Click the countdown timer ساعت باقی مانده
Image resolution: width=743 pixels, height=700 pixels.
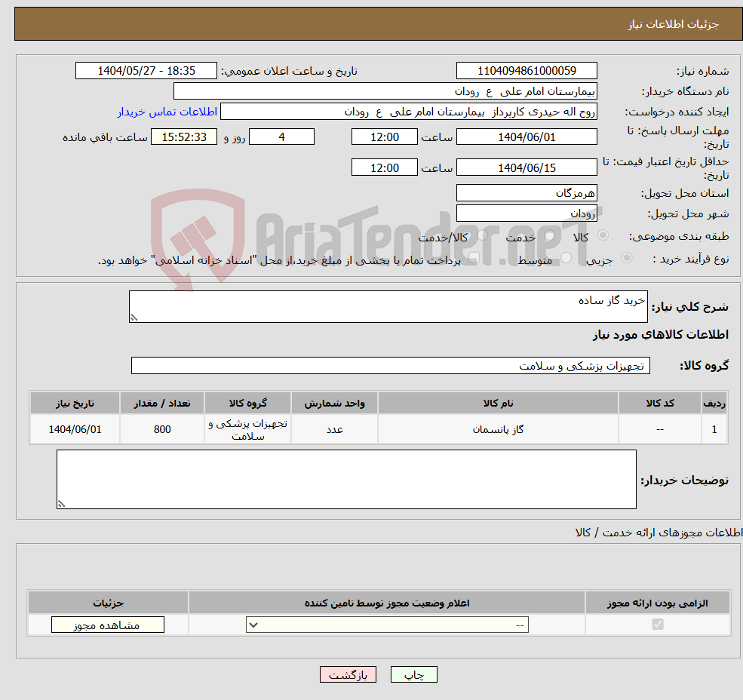[184, 137]
